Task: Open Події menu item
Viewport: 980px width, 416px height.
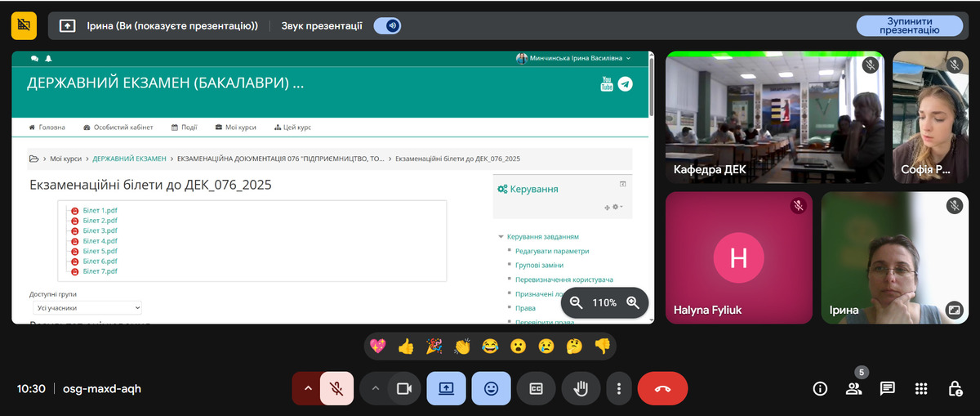Action: tap(184, 127)
